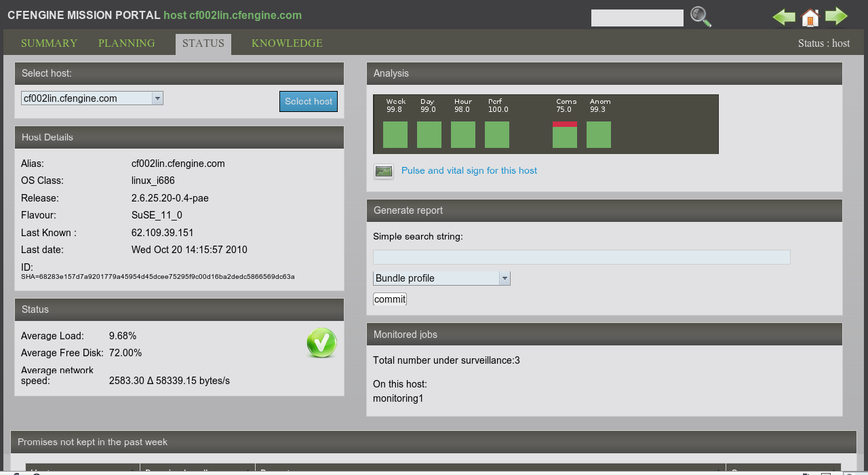Viewport: 868px width, 475px height.
Task: Open the KNOWLEDGE tab
Action: (287, 43)
